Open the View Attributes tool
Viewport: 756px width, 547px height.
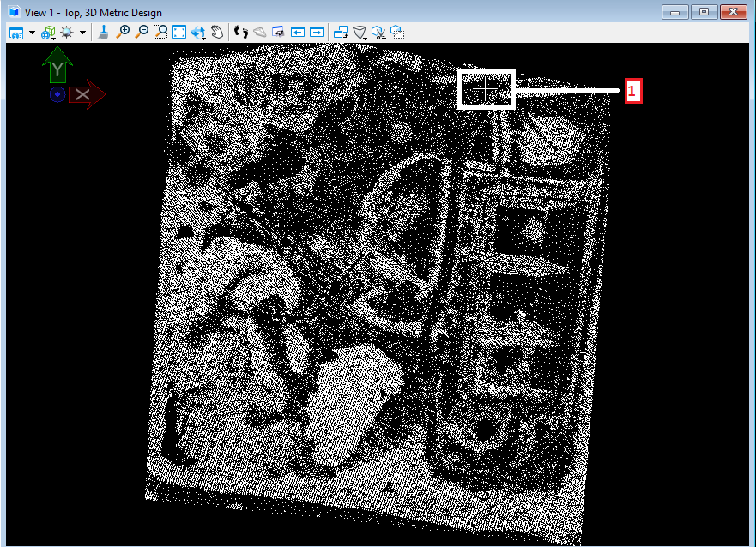(x=15, y=33)
